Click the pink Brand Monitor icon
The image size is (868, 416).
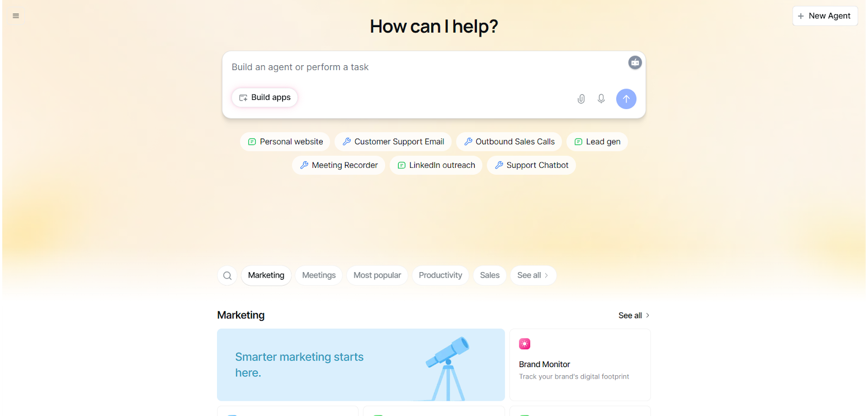coord(525,344)
